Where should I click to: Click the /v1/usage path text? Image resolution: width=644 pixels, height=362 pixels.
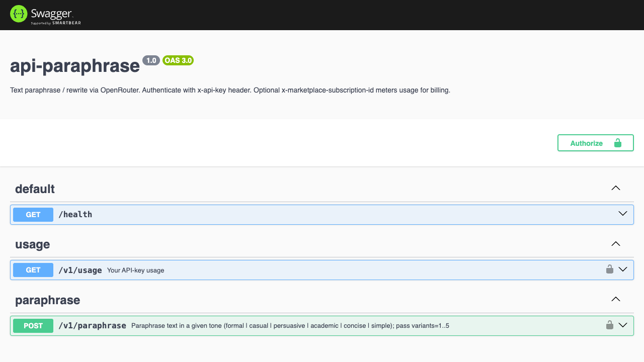tap(80, 270)
